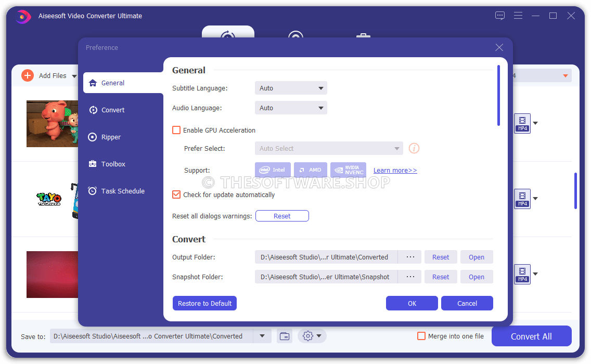Select the General preference tab
This screenshot has width=591, height=364.
point(123,83)
